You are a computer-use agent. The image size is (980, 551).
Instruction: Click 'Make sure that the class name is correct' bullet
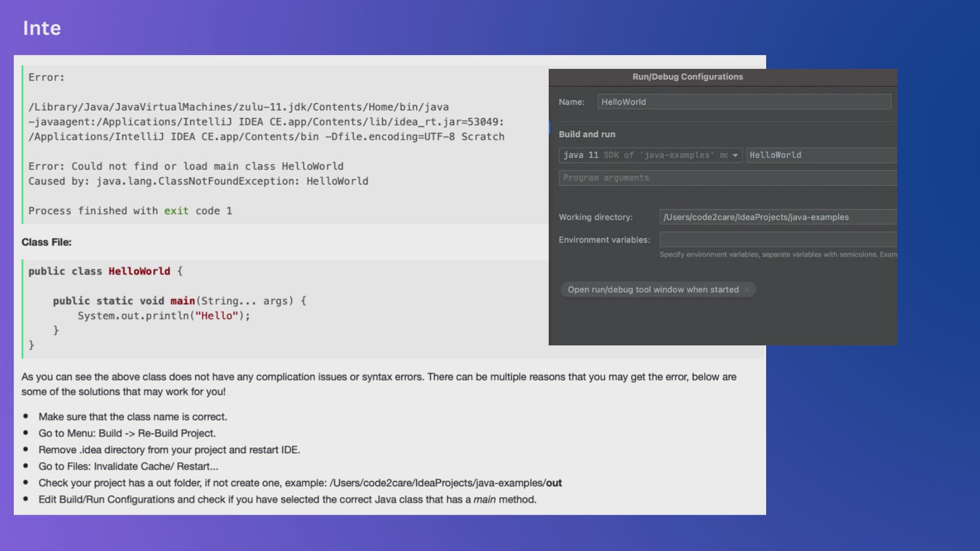(133, 417)
